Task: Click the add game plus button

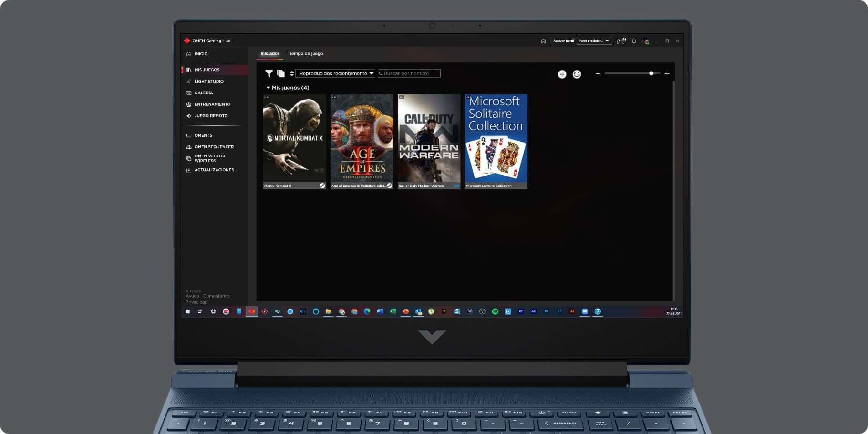Action: coord(562,74)
